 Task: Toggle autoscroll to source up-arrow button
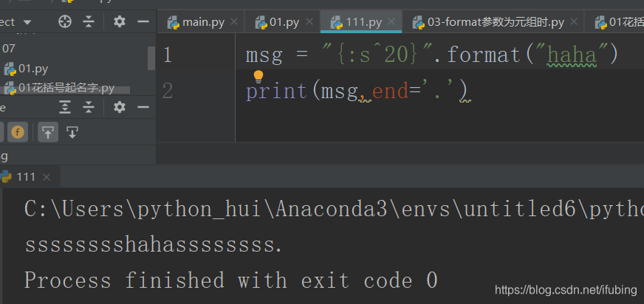pyautogui.click(x=48, y=132)
